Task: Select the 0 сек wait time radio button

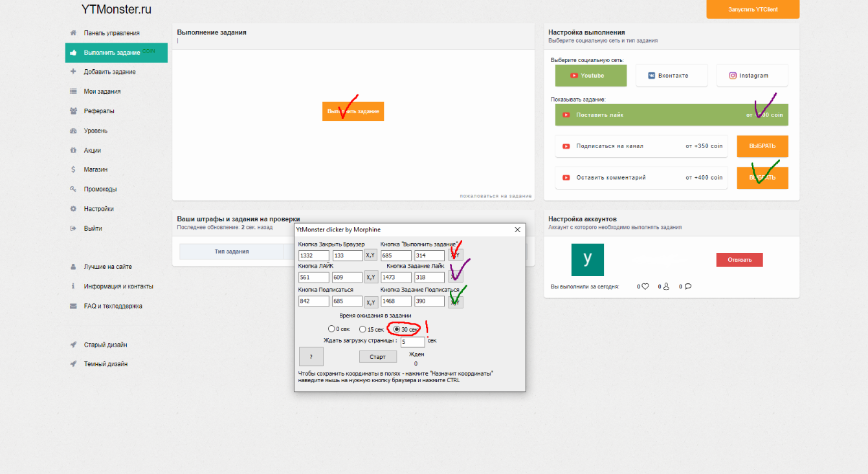Action: (331, 329)
